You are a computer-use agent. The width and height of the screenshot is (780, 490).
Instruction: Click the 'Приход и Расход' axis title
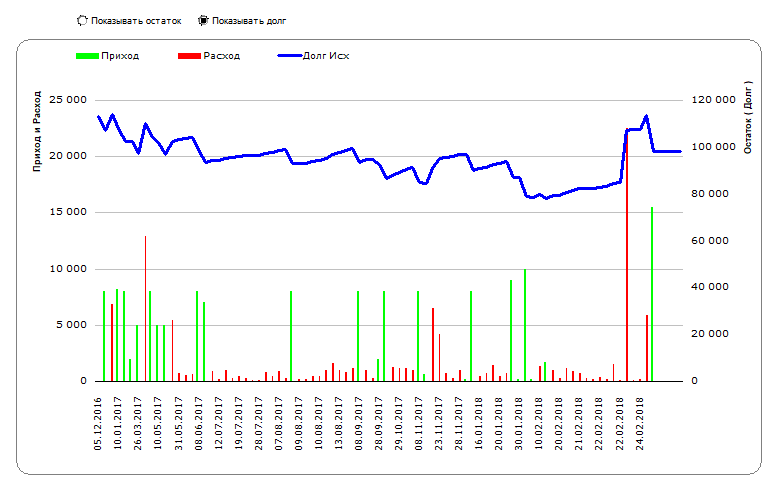tap(37, 132)
